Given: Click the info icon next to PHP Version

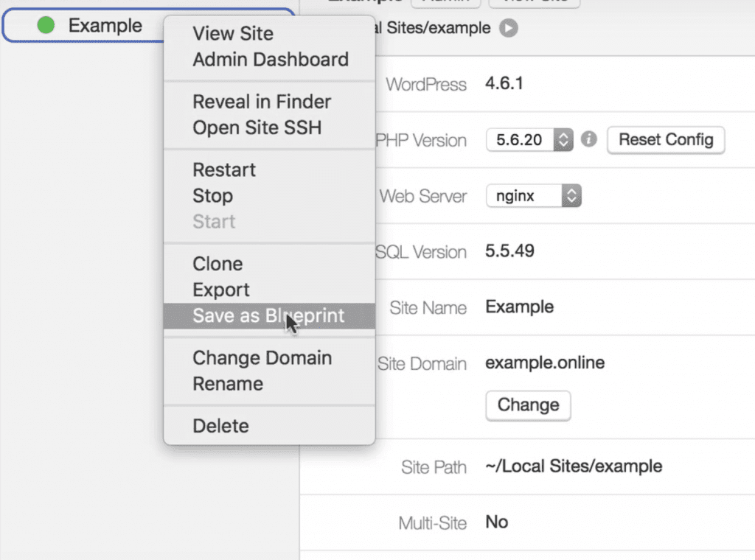Looking at the screenshot, I should coord(588,139).
